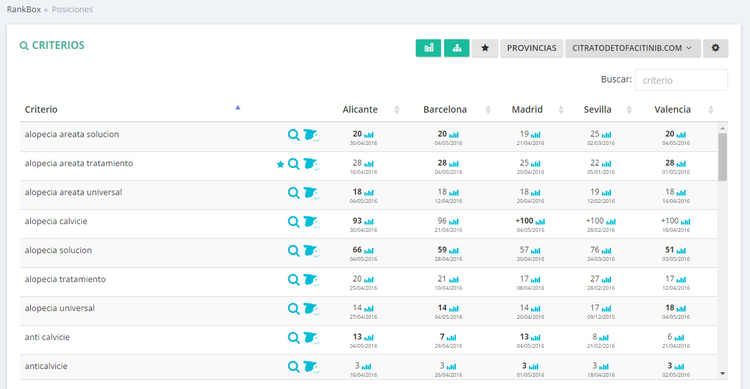The width and height of the screenshot is (750, 389).
Task: Focus the Buscar criterio search field
Action: (x=681, y=80)
